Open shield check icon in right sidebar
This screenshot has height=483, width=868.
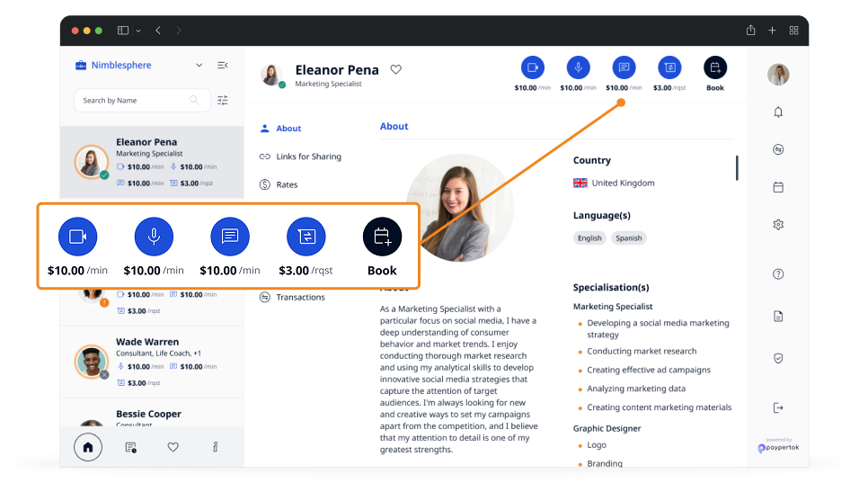pos(778,358)
